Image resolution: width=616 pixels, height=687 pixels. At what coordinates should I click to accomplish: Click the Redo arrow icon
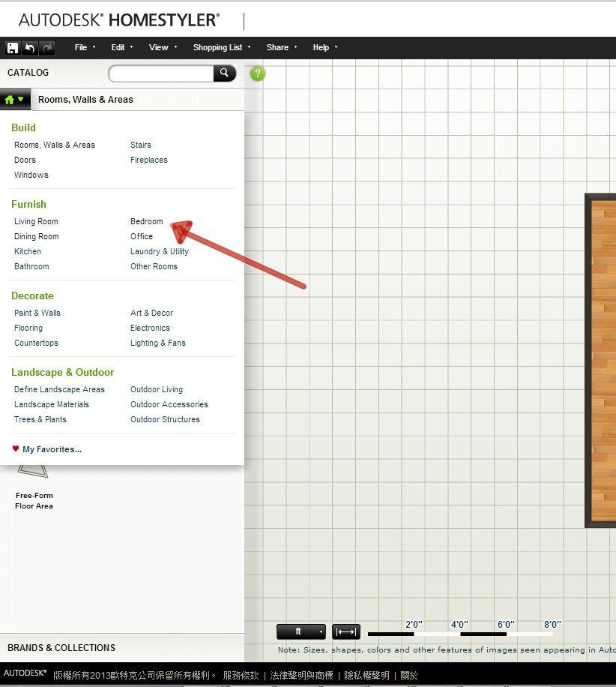pyautogui.click(x=47, y=48)
